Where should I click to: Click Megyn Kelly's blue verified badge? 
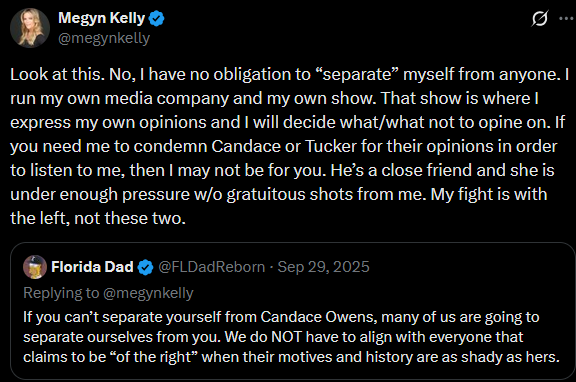pyautogui.click(x=156, y=18)
